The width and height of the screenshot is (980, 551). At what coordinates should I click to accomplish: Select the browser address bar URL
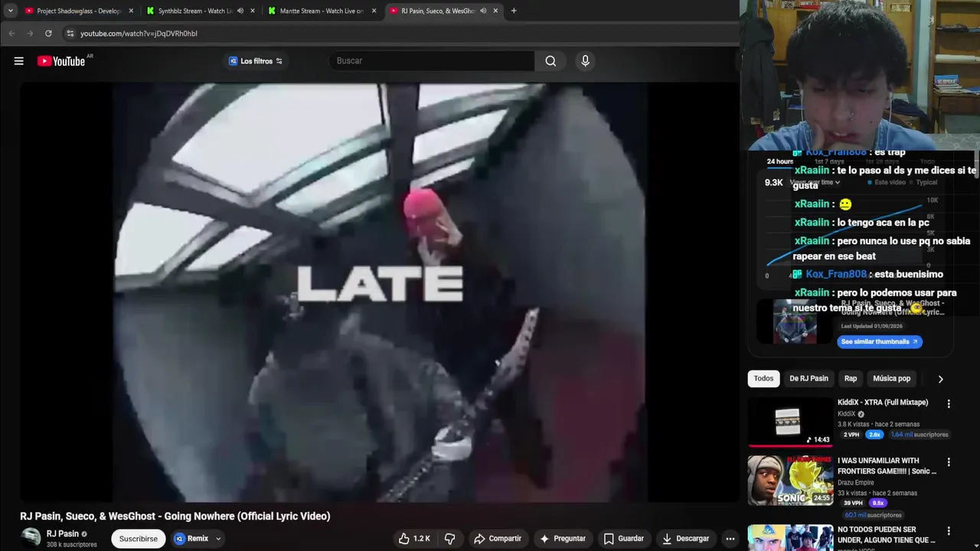[x=139, y=34]
